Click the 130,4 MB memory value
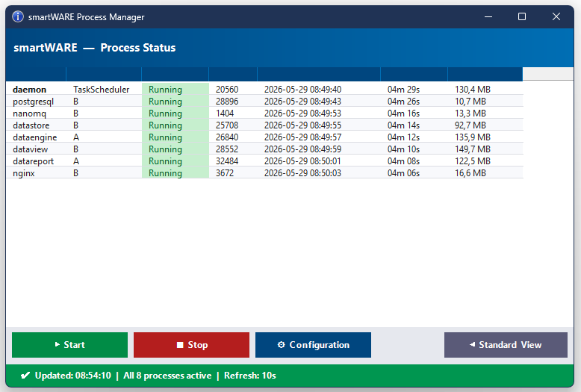The width and height of the screenshot is (581, 392). click(473, 90)
